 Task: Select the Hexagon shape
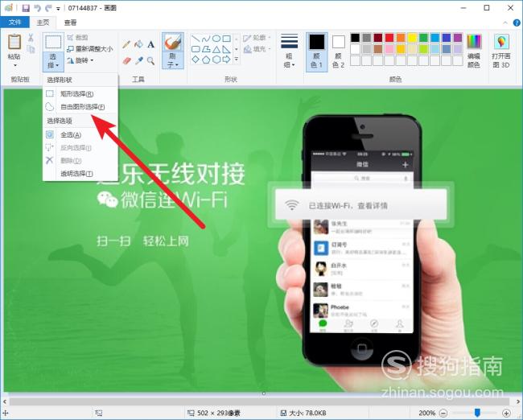tap(216, 60)
